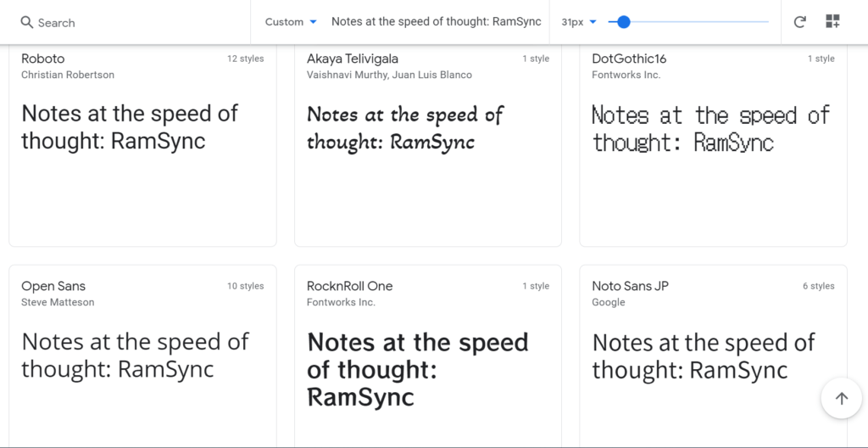Edit the custom preview sentence field
The width and height of the screenshot is (868, 448).
[437, 21]
